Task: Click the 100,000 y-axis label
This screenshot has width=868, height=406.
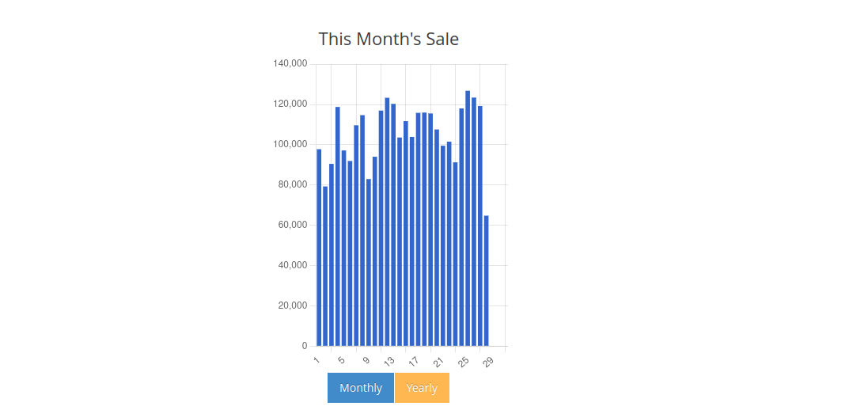Action: (x=290, y=144)
